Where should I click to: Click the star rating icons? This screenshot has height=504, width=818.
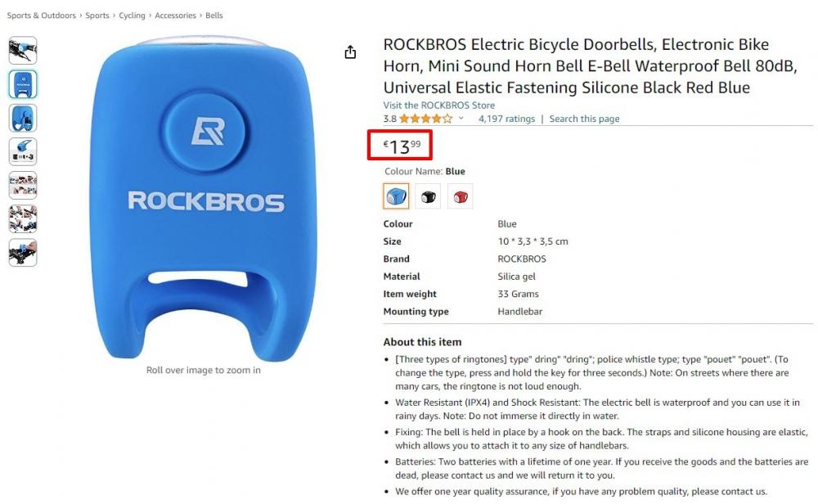426,119
